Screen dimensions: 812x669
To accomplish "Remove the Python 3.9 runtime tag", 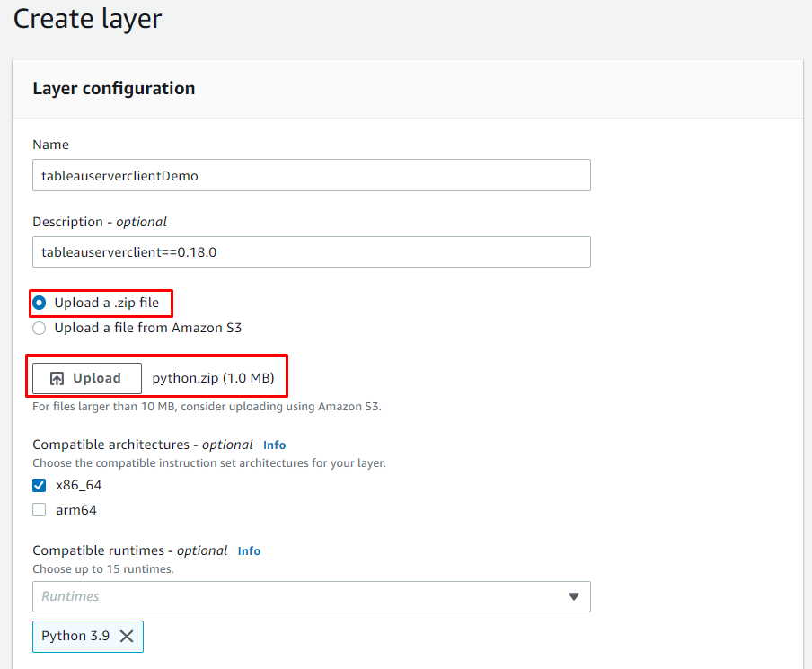I will click(x=127, y=637).
